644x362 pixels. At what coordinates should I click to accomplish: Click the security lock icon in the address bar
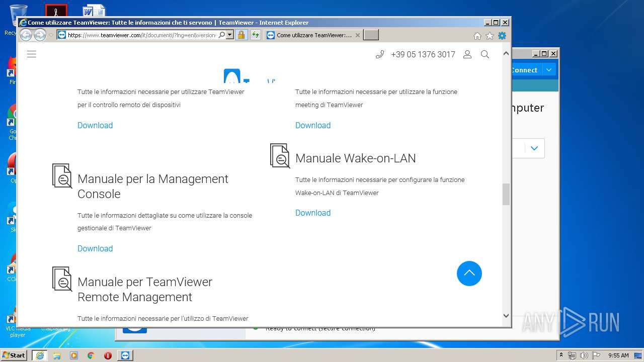pyautogui.click(x=241, y=35)
